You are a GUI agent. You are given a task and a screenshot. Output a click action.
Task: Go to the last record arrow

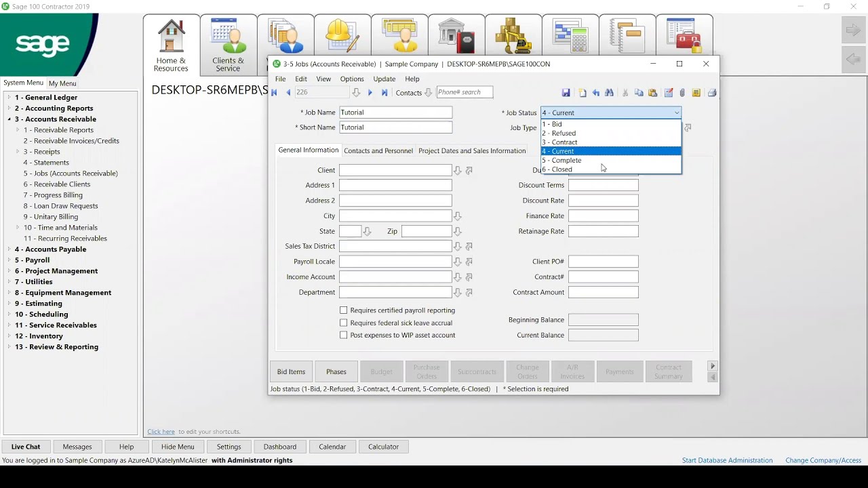384,93
